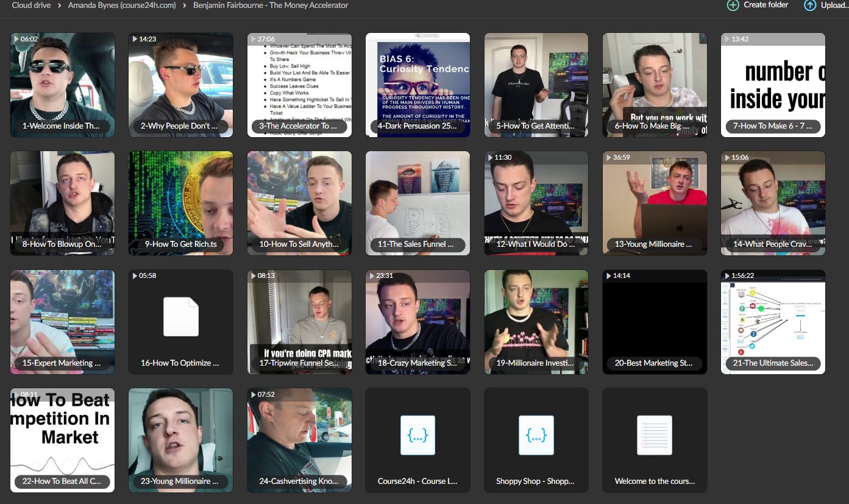This screenshot has height=504, width=849.
Task: Open 11-The Sales Funnel whiteboard video
Action: click(417, 203)
